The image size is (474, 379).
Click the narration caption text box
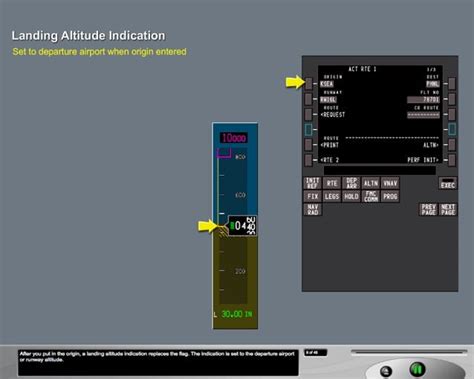[x=158, y=362]
